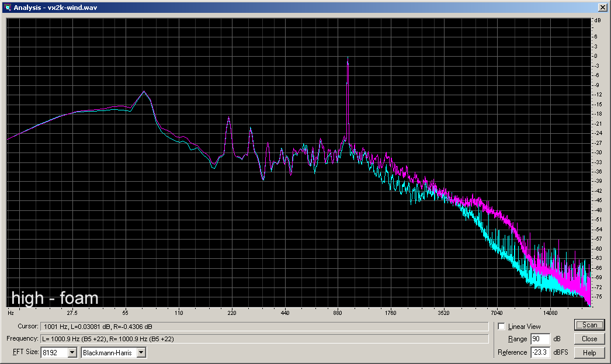Click the 1760 Hz axis label
611x364 pixels.
390,313
